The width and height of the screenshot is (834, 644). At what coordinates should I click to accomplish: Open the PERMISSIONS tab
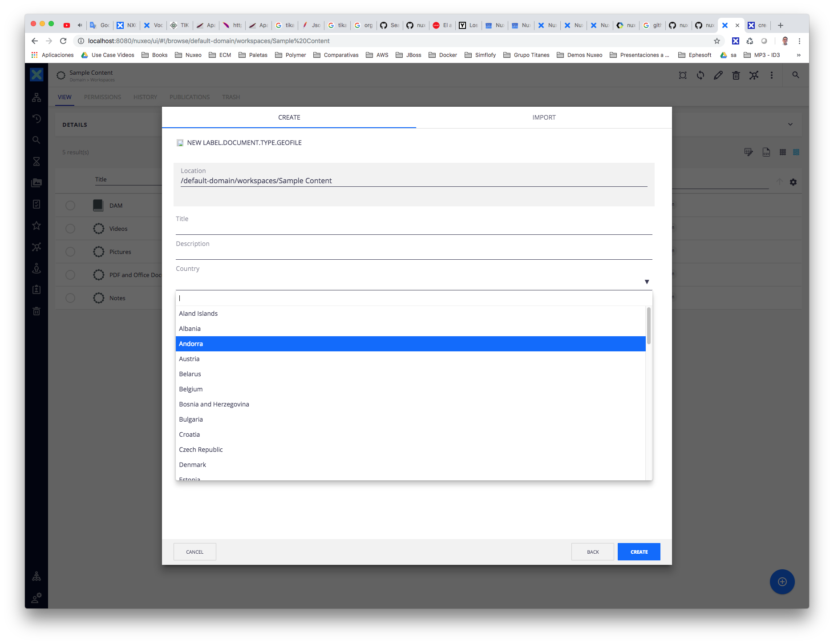(102, 97)
